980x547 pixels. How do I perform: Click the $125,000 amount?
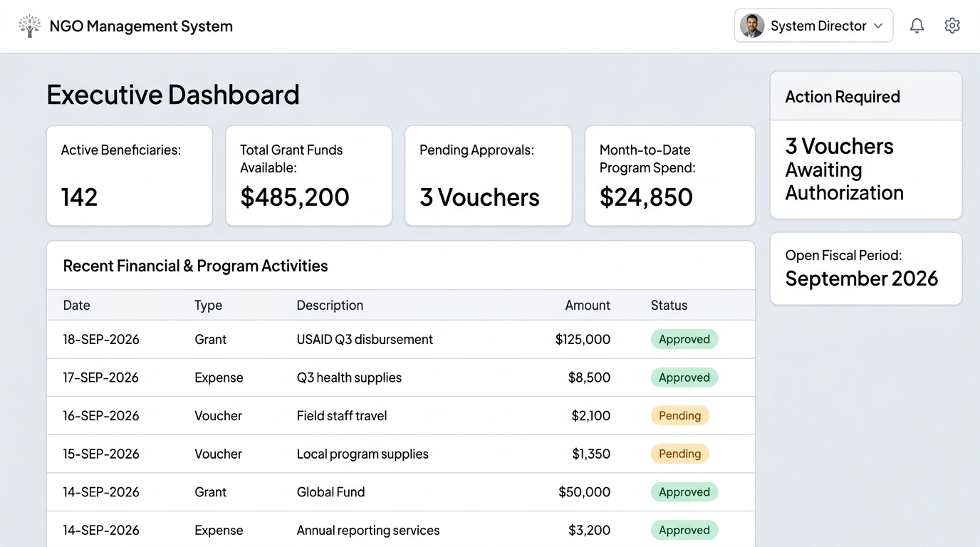[583, 340]
